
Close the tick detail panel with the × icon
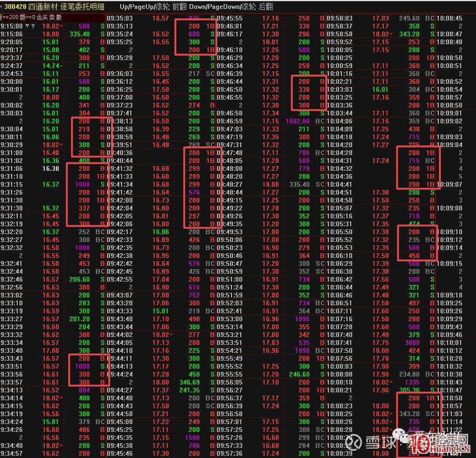click(x=2, y=7)
